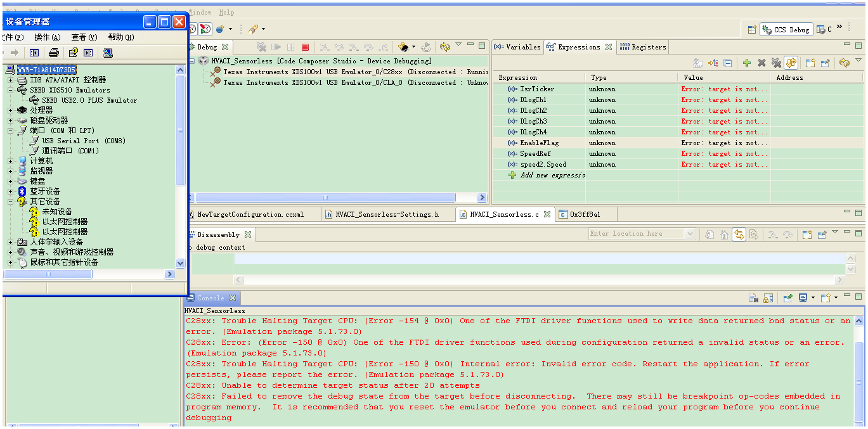Viewport: 868px width, 429px height.
Task: Click the Restart icon in Debug toolbar
Action: coord(426,47)
